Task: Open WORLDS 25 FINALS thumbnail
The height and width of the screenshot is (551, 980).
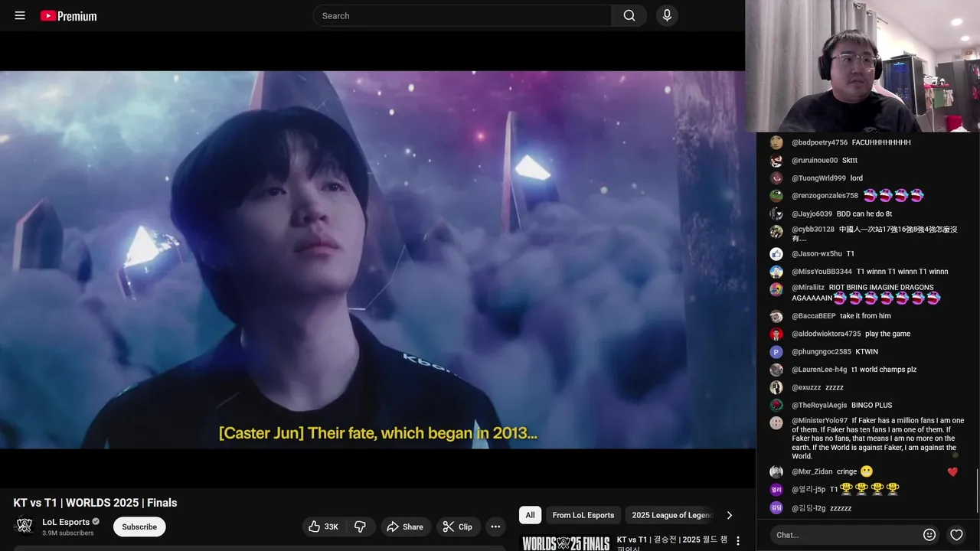Action: pos(566,543)
